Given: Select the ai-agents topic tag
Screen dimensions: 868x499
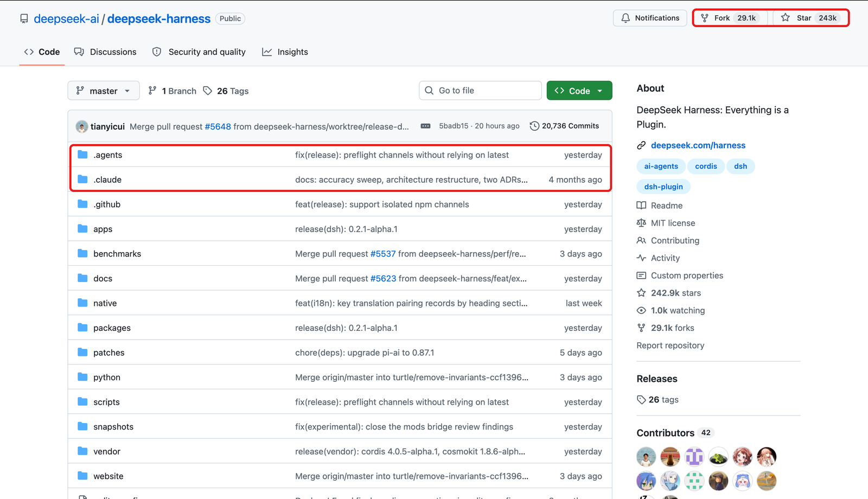Looking at the screenshot, I should [x=661, y=167].
